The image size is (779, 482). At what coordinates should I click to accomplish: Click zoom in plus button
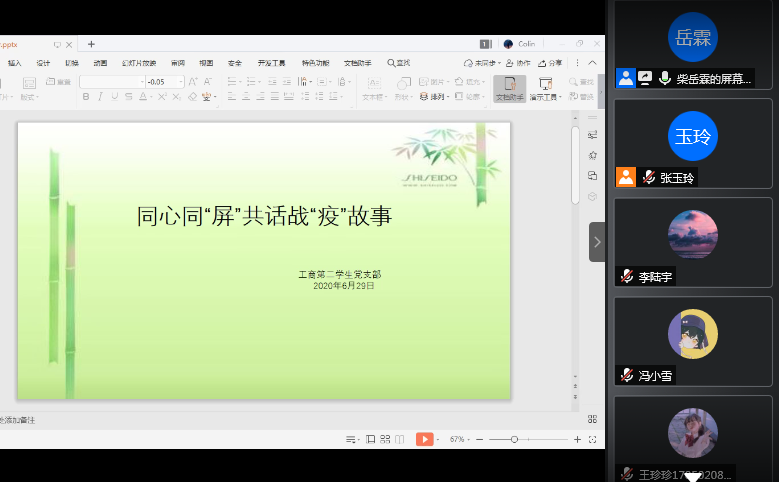pos(577,439)
